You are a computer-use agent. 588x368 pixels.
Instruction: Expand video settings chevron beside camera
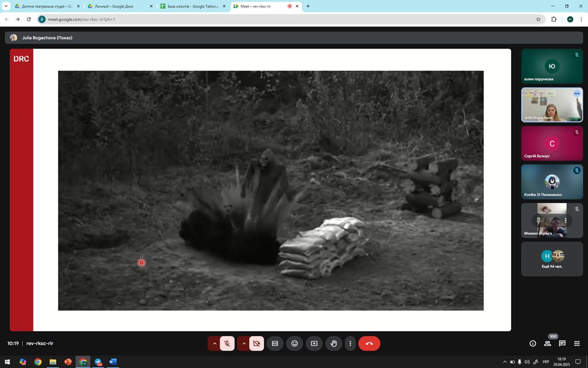coord(244,343)
